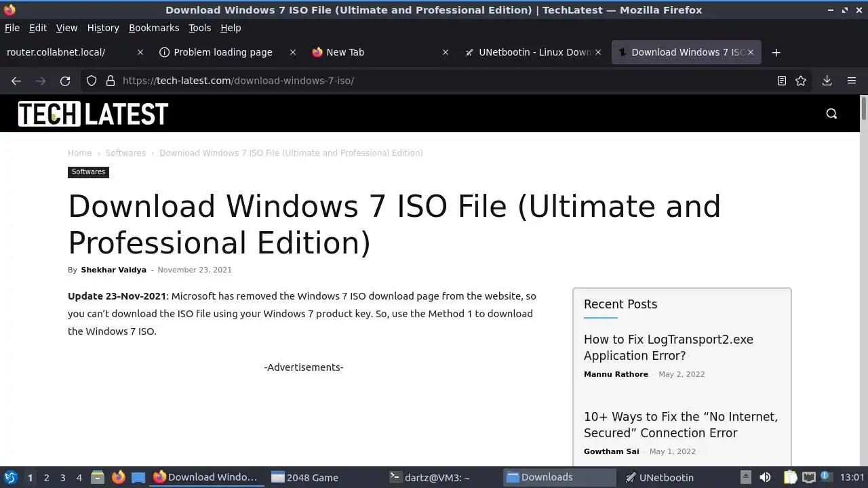
Task: Click the article date November 23, 2021
Action: click(195, 270)
